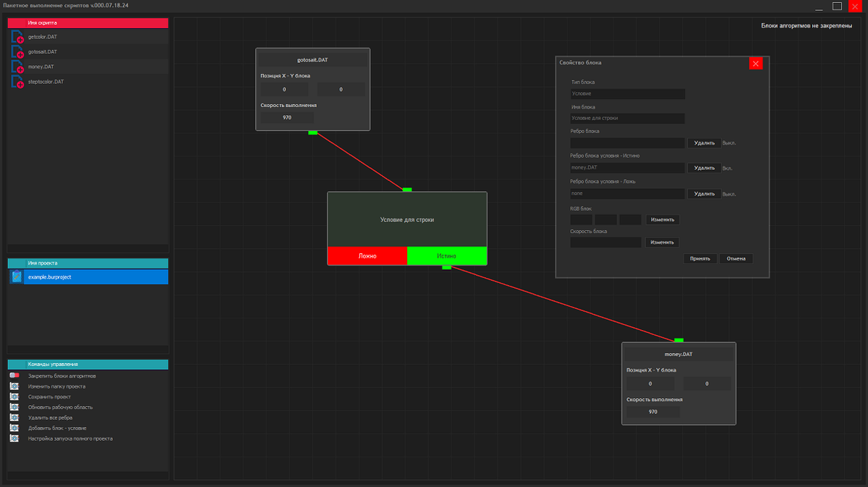Click Удалить next to Ребро блока field
Viewport: 868px width, 487px height.
point(704,143)
